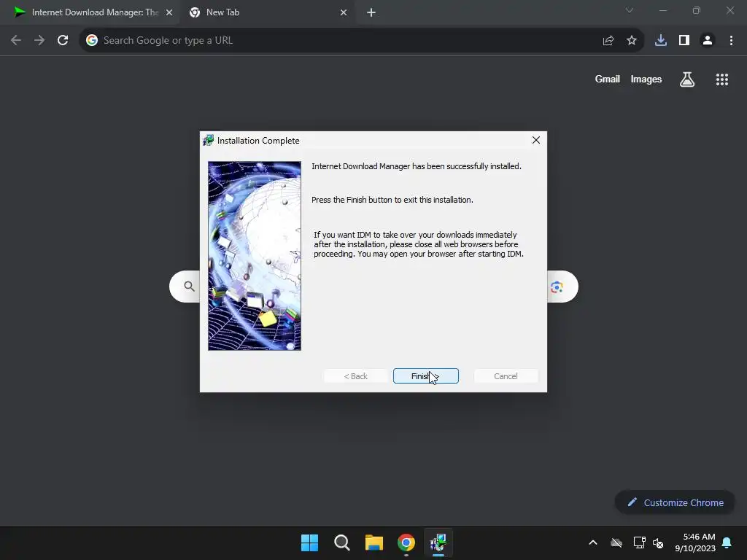Open Windows taskbar search
Image resolution: width=747 pixels, height=560 pixels.
(341, 542)
